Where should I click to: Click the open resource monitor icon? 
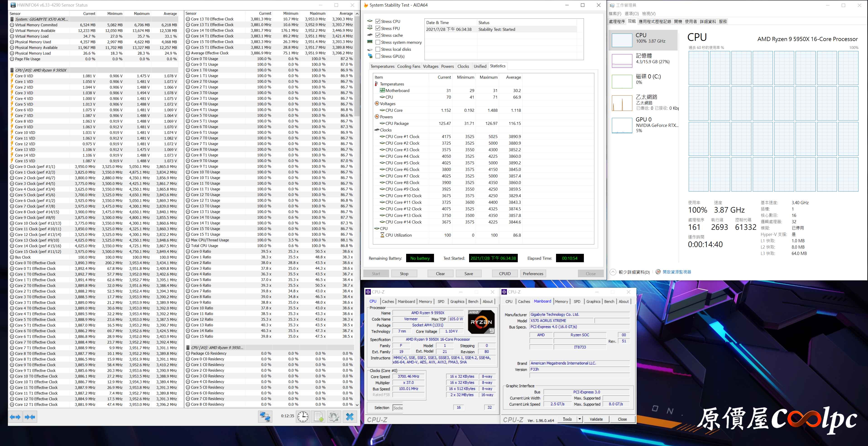pos(658,272)
